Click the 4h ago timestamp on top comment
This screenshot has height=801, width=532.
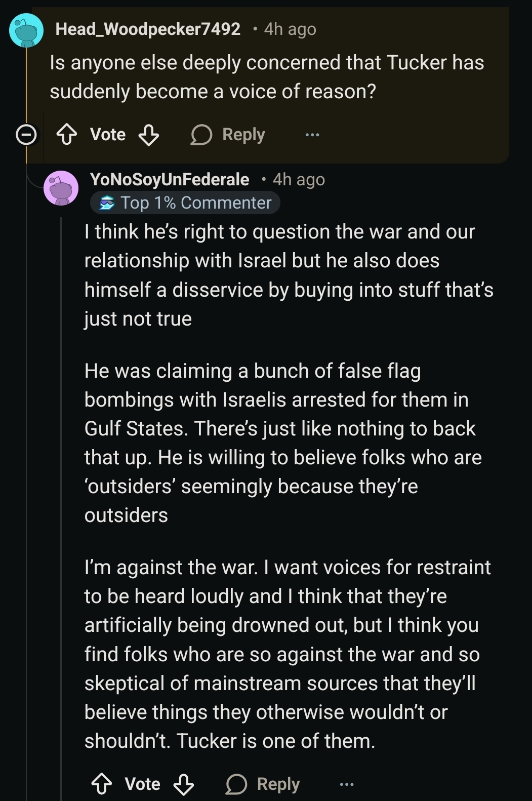[290, 29]
